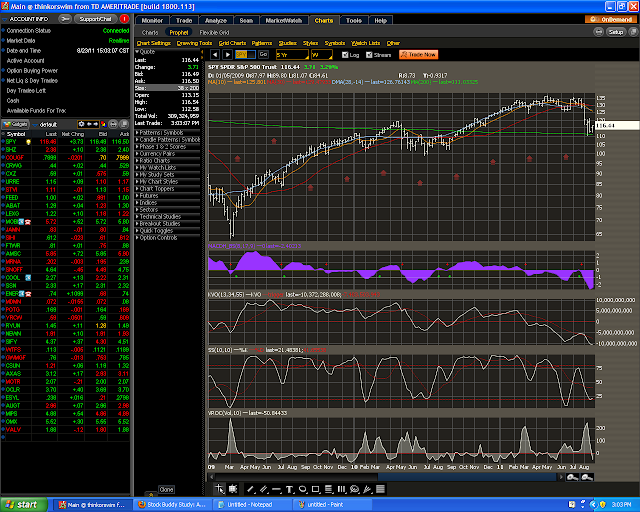The image size is (640, 512).
Task: Click the detach window icon beside Setup
Action: click(x=633, y=32)
